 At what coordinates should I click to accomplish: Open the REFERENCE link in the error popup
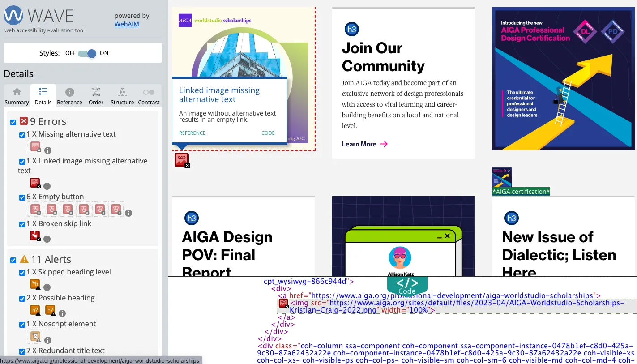point(192,133)
